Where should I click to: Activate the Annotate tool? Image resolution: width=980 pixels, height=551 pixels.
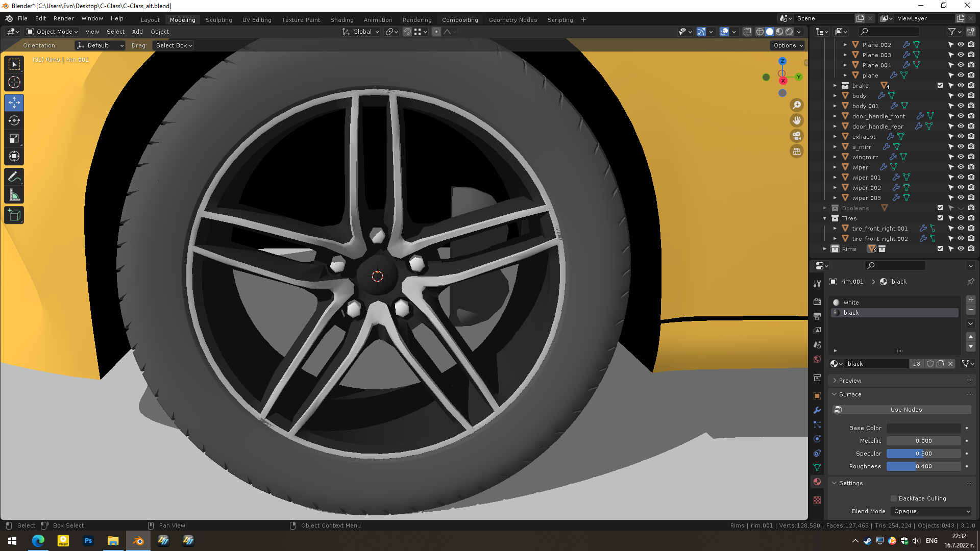[x=14, y=177]
